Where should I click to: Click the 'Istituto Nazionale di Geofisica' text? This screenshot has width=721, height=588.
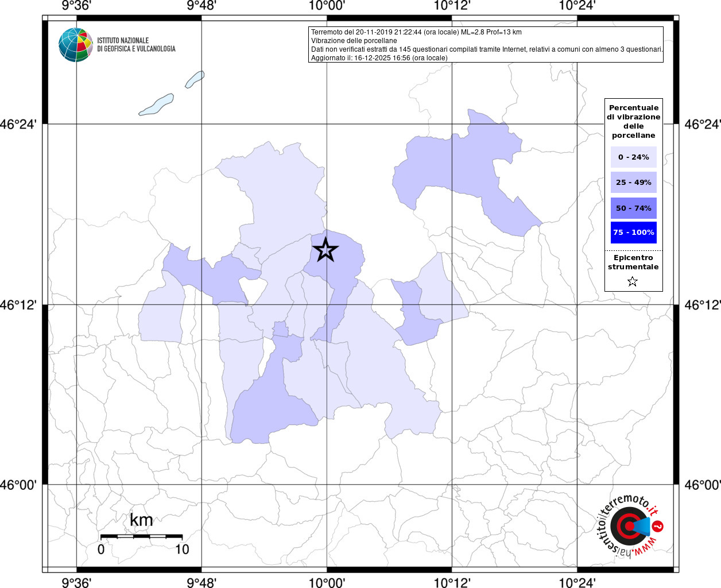(x=136, y=45)
